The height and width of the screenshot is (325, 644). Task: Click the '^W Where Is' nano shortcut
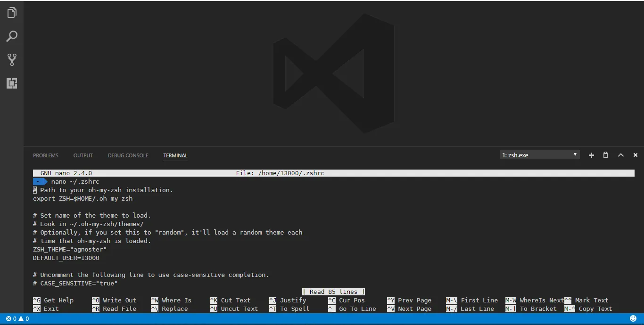click(171, 301)
